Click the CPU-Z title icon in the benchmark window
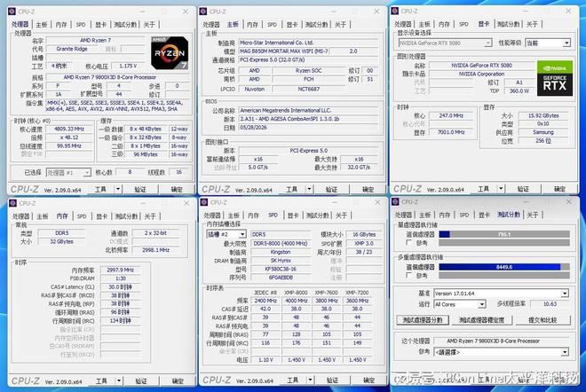586x392 pixels. click(x=395, y=202)
